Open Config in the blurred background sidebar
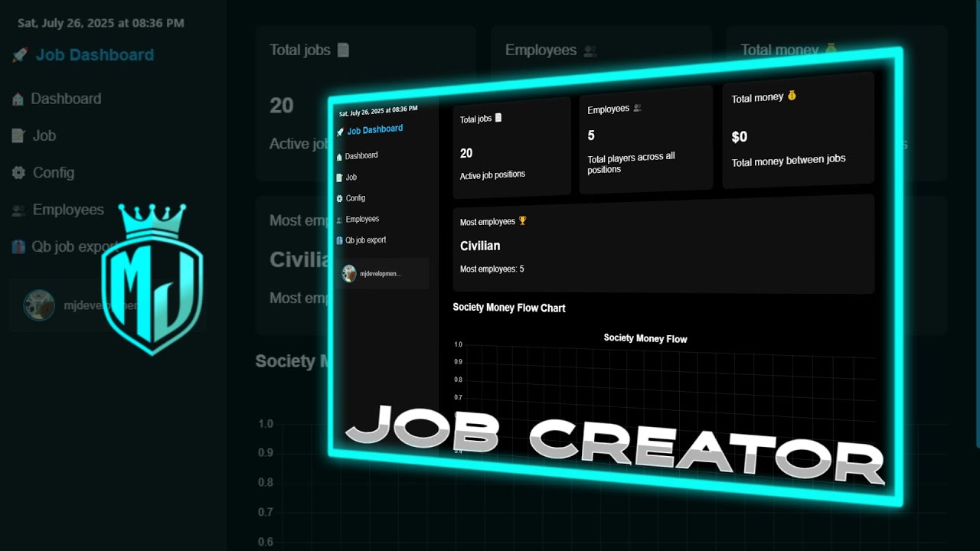This screenshot has height=551, width=980. coord(54,173)
